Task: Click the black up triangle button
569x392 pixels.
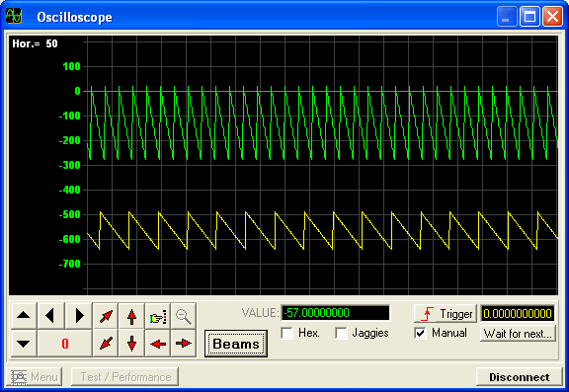Action: (x=24, y=316)
